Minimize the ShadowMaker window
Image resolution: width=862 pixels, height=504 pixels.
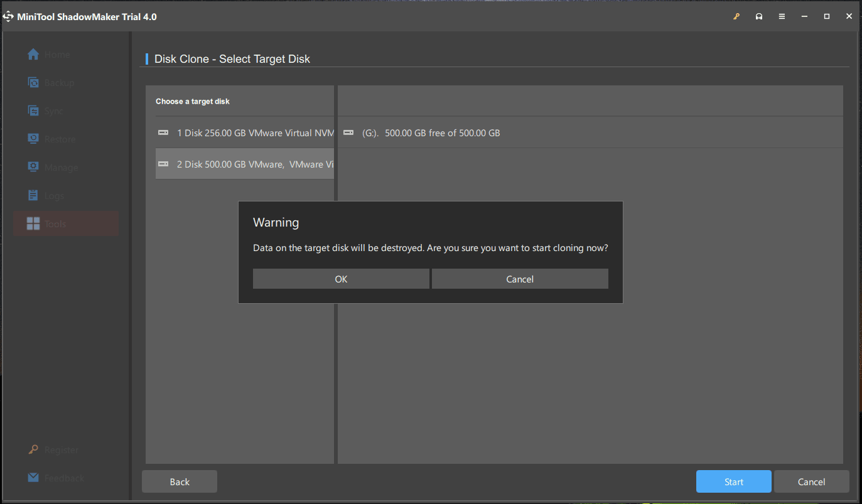(804, 16)
